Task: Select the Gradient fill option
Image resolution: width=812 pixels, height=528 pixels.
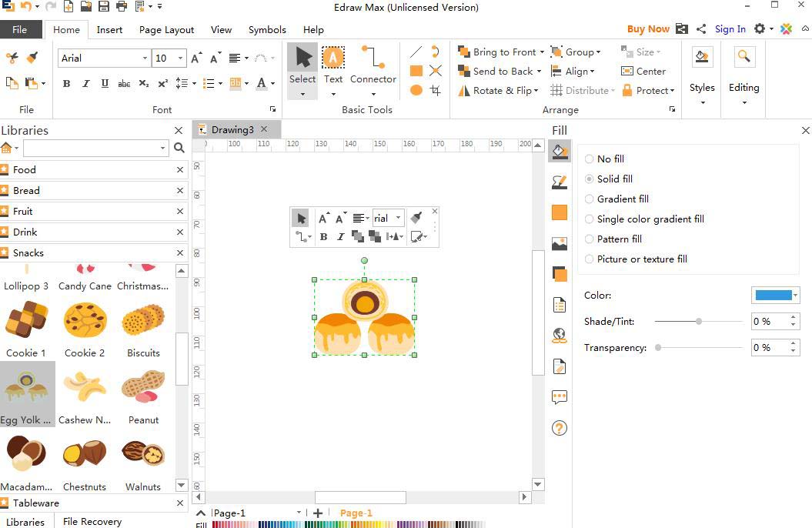Action: point(617,199)
